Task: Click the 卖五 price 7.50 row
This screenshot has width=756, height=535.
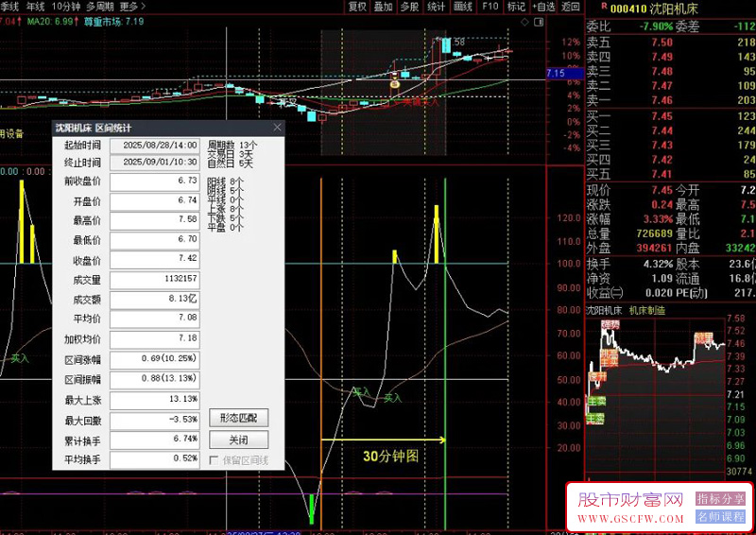Action: tap(671, 43)
